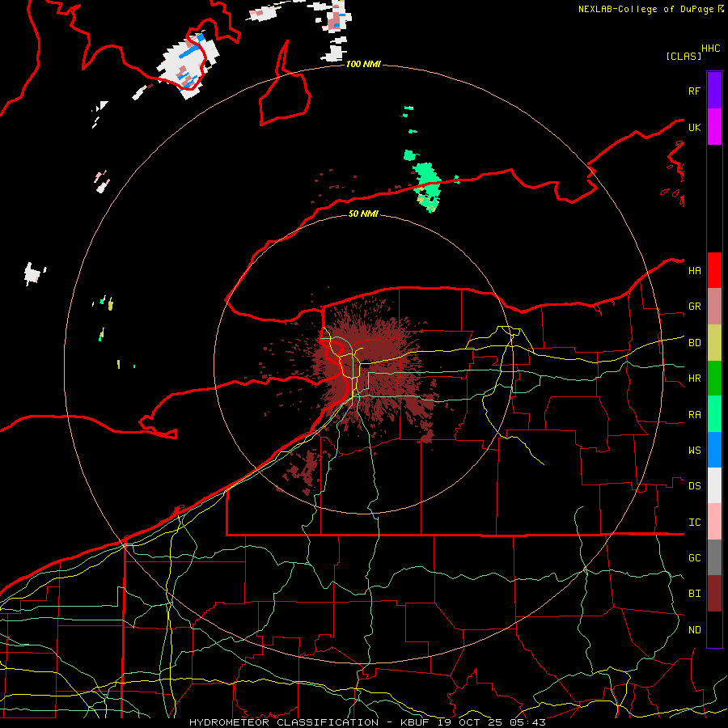Click the large green rain echo north of the lake
Screen dimensions: 728x728
[427, 186]
